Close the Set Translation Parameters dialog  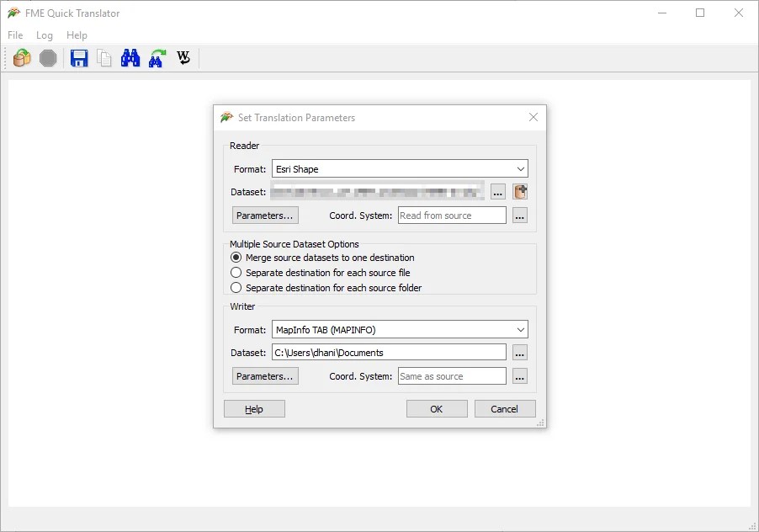pyautogui.click(x=533, y=117)
